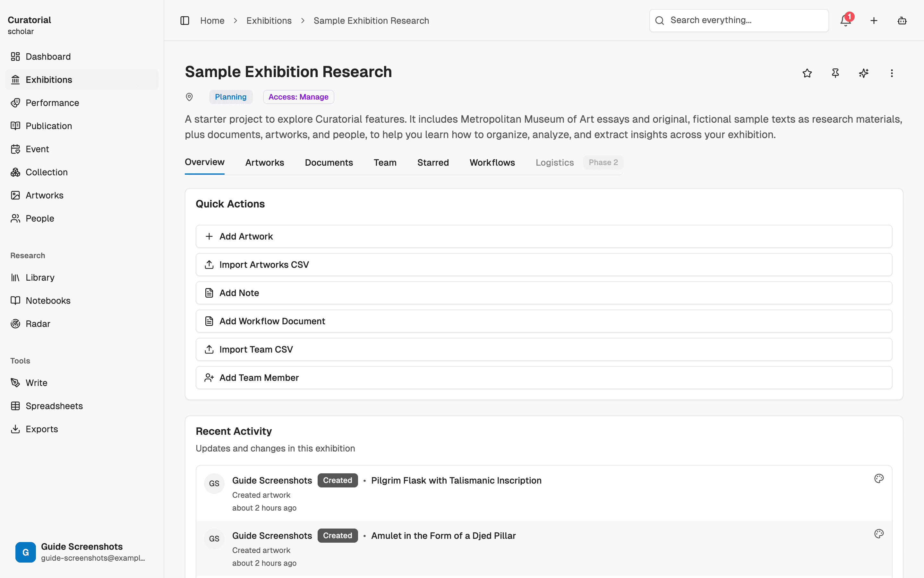The height and width of the screenshot is (578, 924).
Task: Open Publication section
Action: pos(82,126)
